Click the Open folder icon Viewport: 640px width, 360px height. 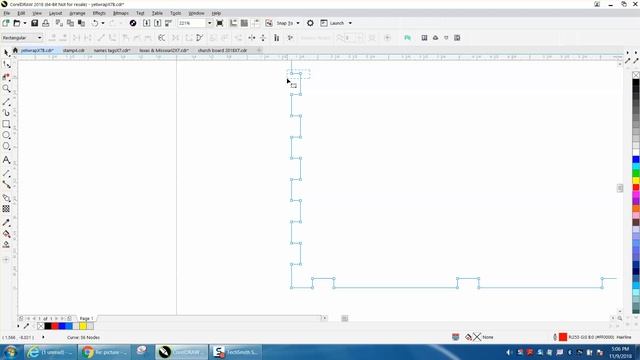coord(17,23)
